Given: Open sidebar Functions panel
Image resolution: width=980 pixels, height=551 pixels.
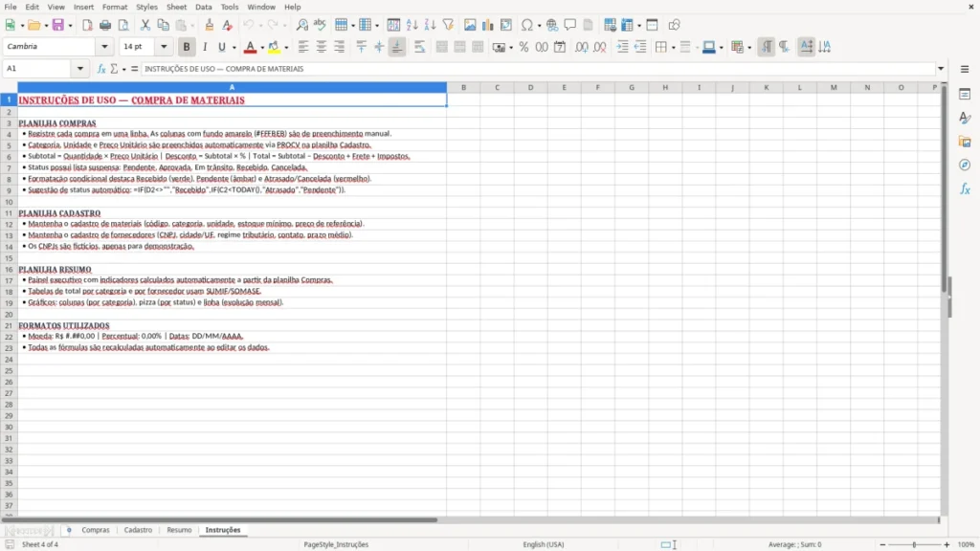Looking at the screenshot, I should (x=965, y=188).
